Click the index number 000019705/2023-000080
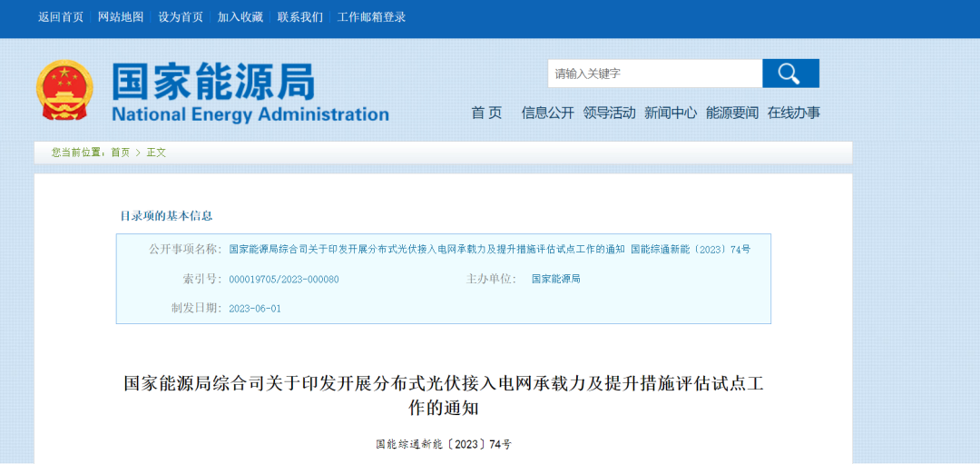This screenshot has height=464, width=980. [x=284, y=279]
